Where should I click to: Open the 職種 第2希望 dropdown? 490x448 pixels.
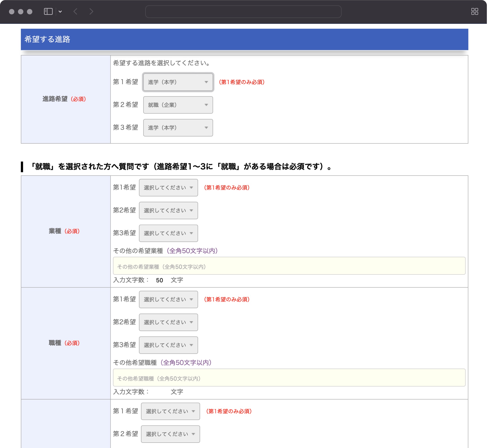[x=168, y=322]
